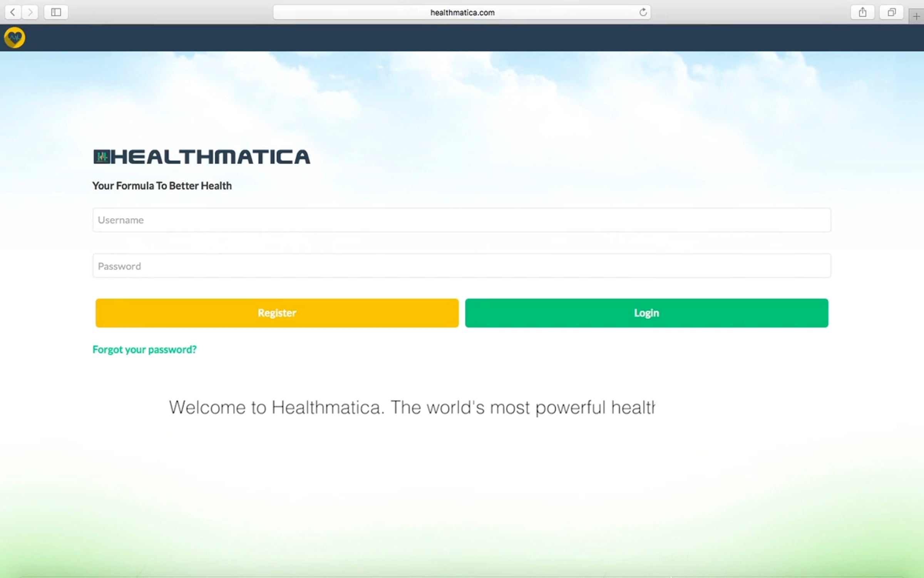Show all tabs overview icon
The height and width of the screenshot is (578, 924).
(x=891, y=12)
